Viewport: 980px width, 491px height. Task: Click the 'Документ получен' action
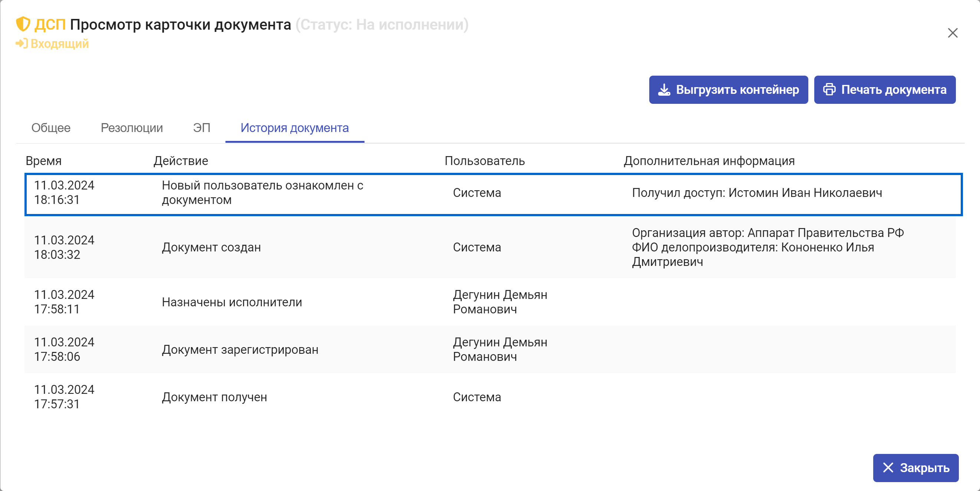click(x=214, y=397)
